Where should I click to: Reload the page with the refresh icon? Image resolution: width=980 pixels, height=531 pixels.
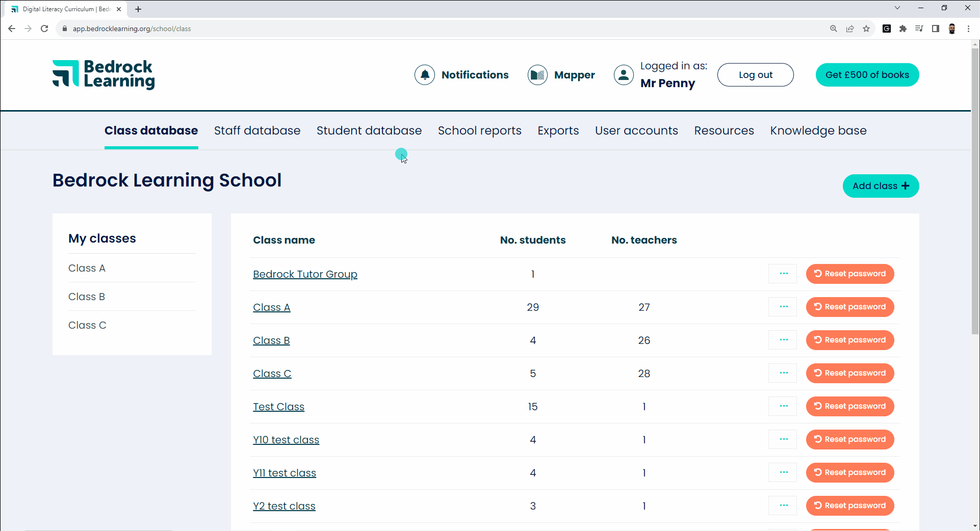pyautogui.click(x=44, y=29)
